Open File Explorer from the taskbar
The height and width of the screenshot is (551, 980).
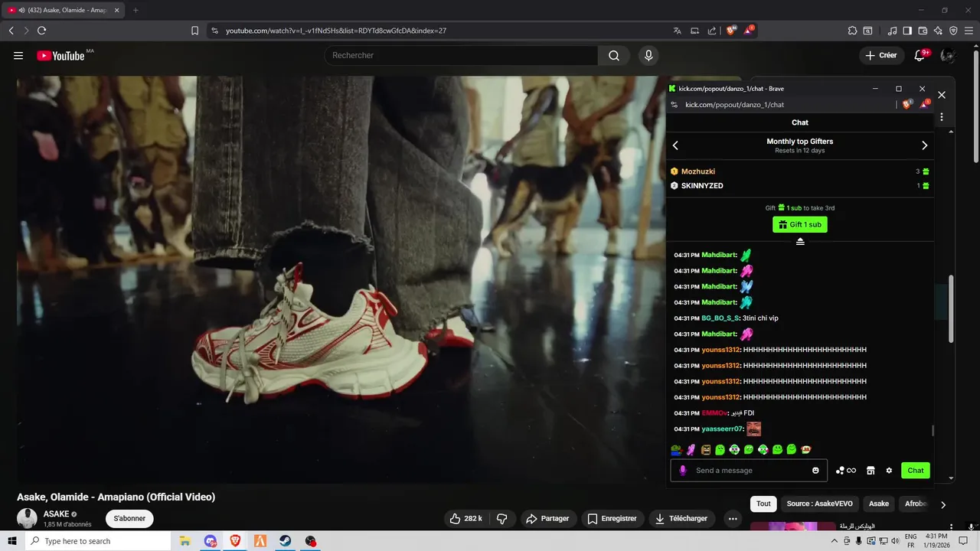185,541
